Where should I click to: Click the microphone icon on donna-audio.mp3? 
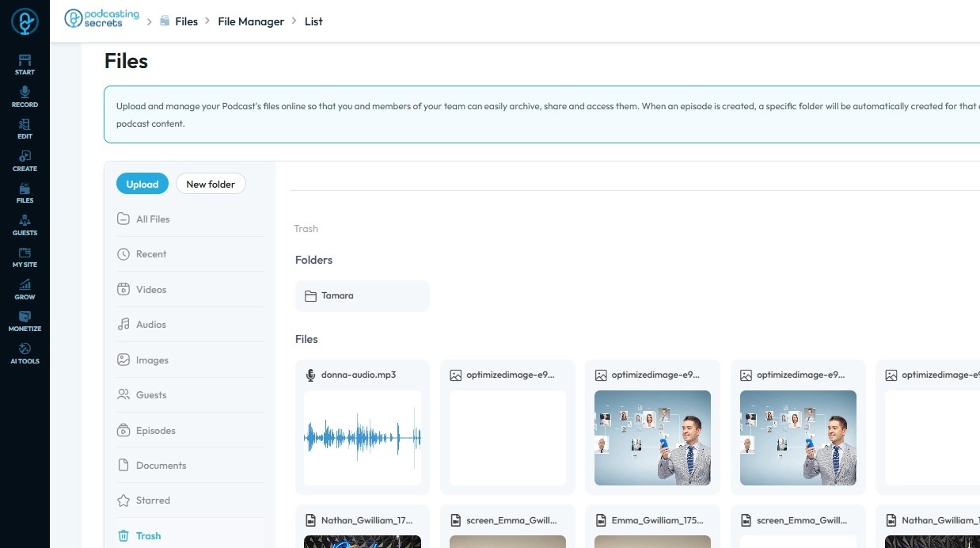click(310, 375)
